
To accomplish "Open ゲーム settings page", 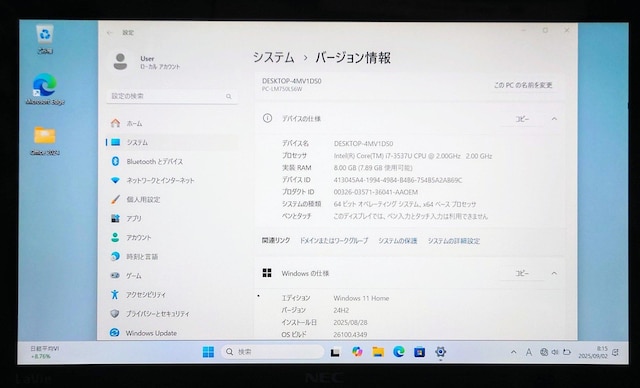I will 171,275.
